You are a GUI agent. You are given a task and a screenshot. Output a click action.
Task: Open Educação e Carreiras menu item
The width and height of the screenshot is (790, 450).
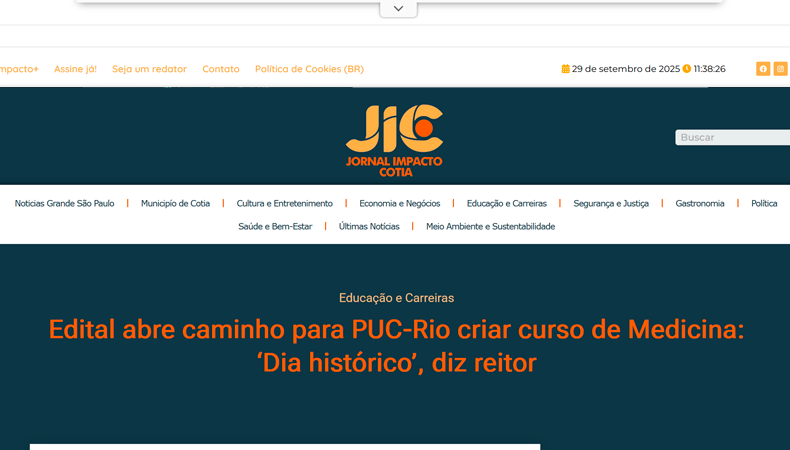coord(507,204)
